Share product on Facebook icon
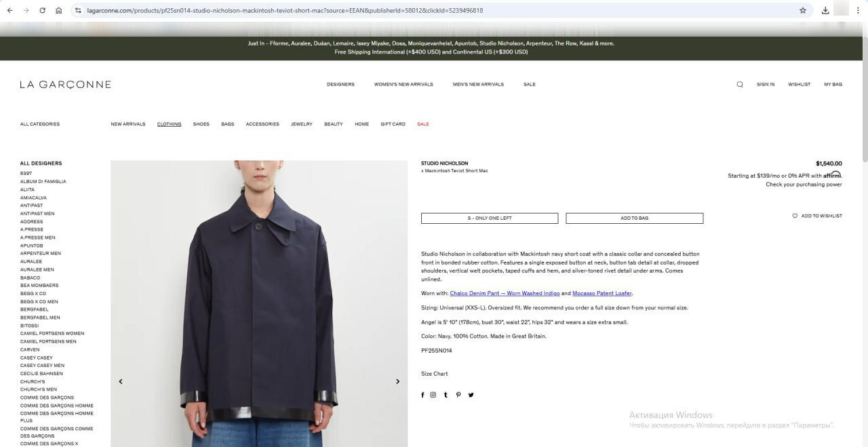 click(422, 395)
